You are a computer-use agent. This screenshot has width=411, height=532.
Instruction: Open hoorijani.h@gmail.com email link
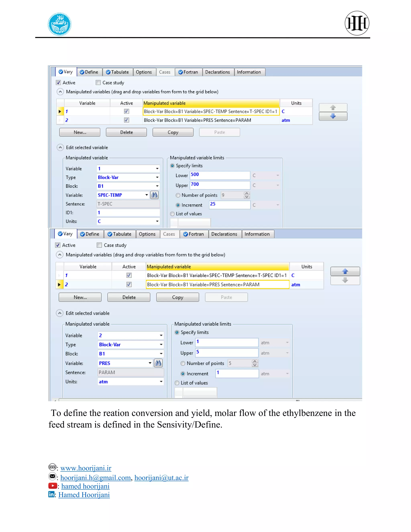coord(96,477)
